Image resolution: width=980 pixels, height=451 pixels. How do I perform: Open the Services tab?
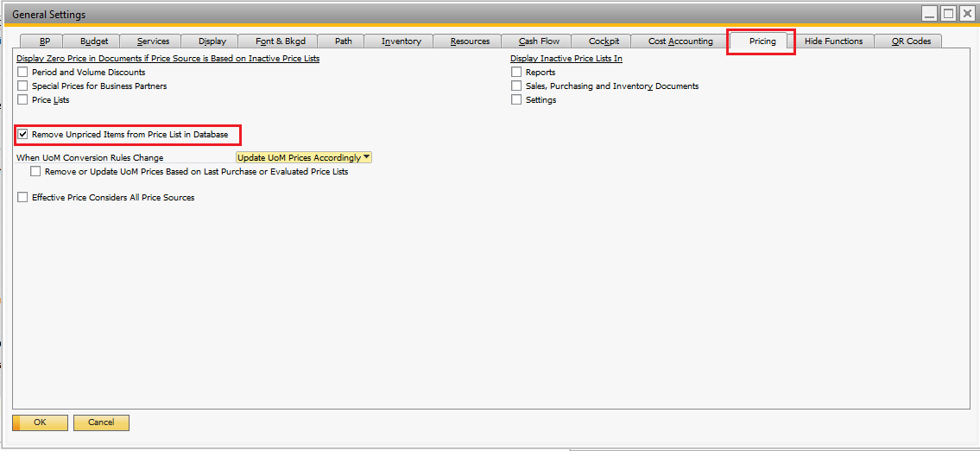(x=153, y=41)
